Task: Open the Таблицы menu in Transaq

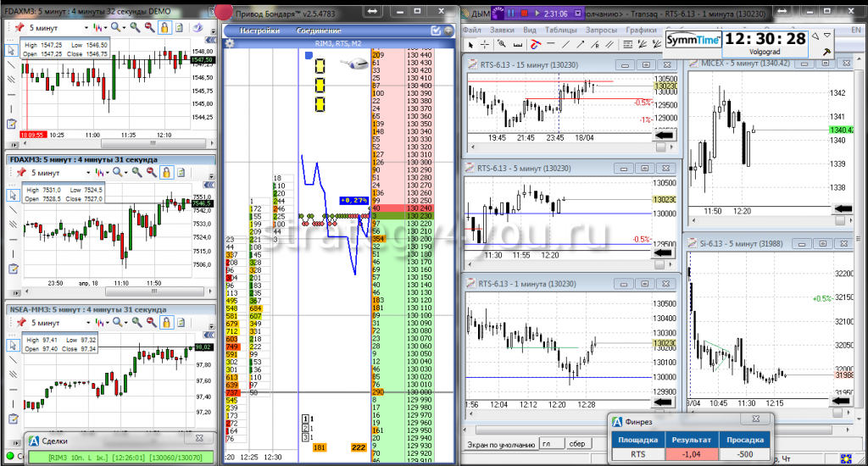Action: [559, 30]
